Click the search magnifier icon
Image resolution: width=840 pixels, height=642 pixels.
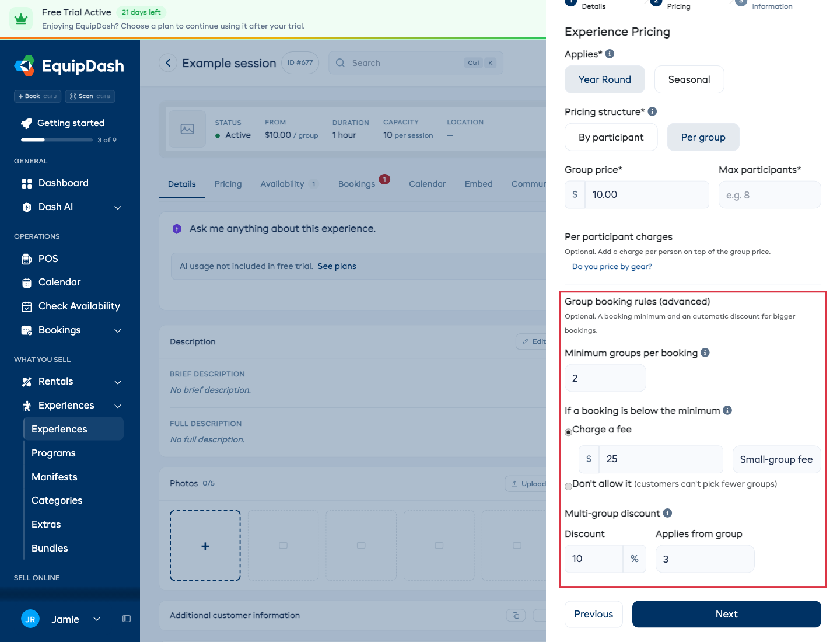coord(341,63)
